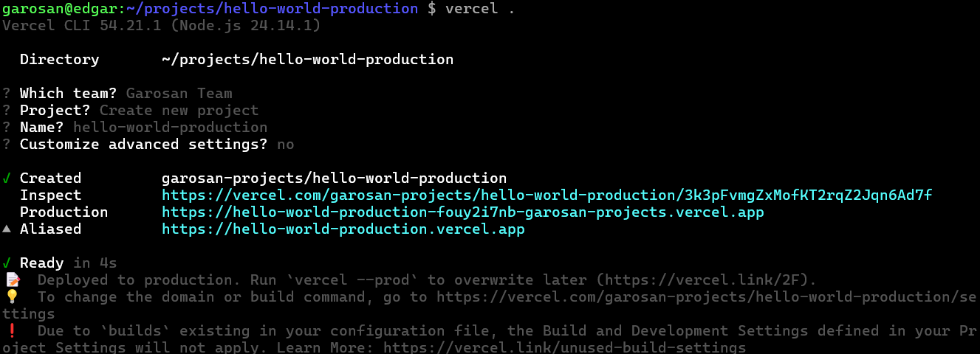Click the question mark before Which team
Image resolution: width=980 pixels, height=354 pixels.
pos(7,94)
